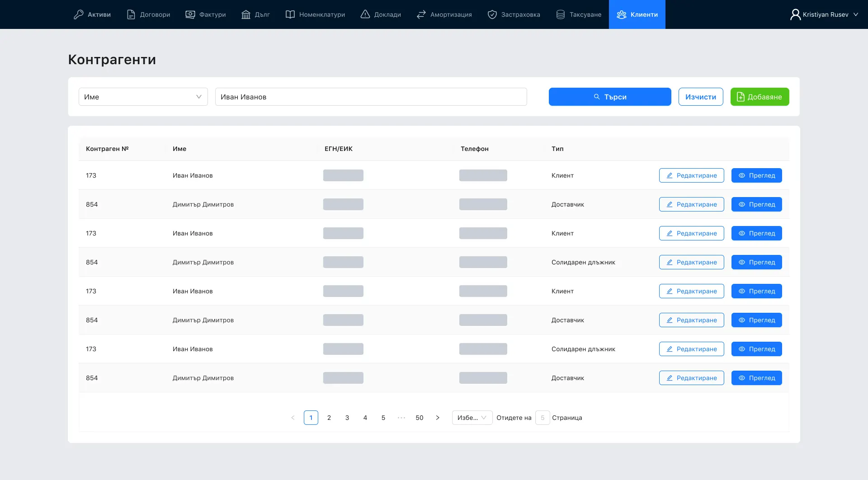This screenshot has height=480, width=868.
Task: Click the search text field containing Иван Иванов
Action: click(x=371, y=97)
